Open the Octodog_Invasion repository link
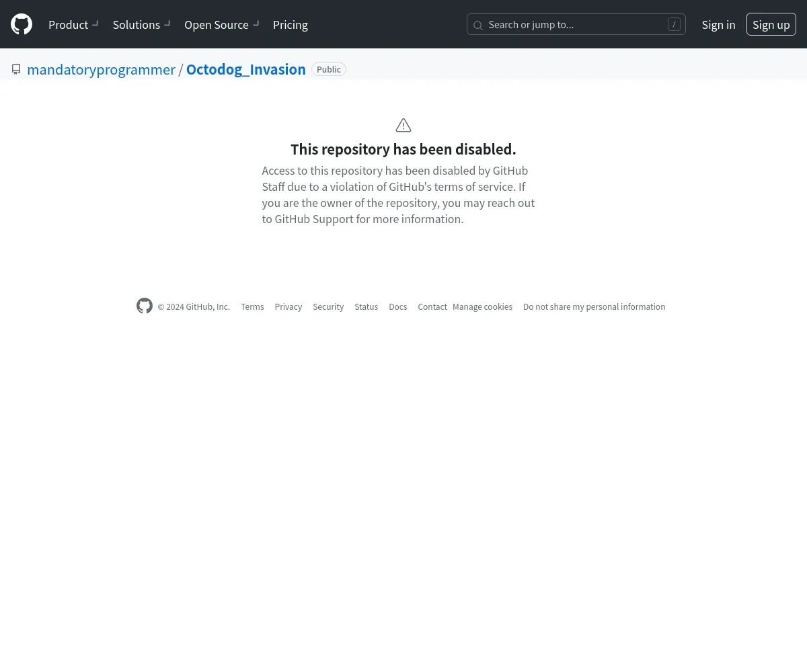This screenshot has width=807, height=672. point(246,69)
